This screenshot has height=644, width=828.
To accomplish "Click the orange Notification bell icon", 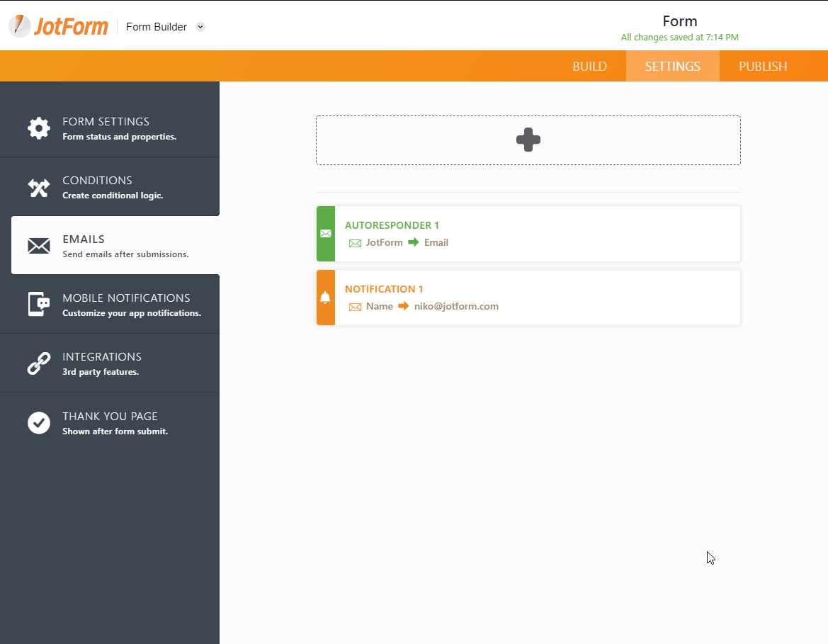I will click(x=326, y=298).
